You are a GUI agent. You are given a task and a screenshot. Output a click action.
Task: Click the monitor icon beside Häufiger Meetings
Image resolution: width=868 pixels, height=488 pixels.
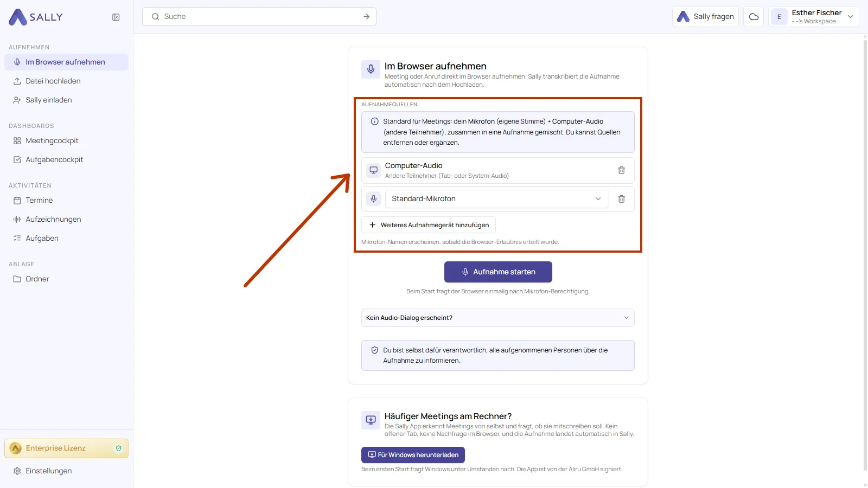coord(371,420)
